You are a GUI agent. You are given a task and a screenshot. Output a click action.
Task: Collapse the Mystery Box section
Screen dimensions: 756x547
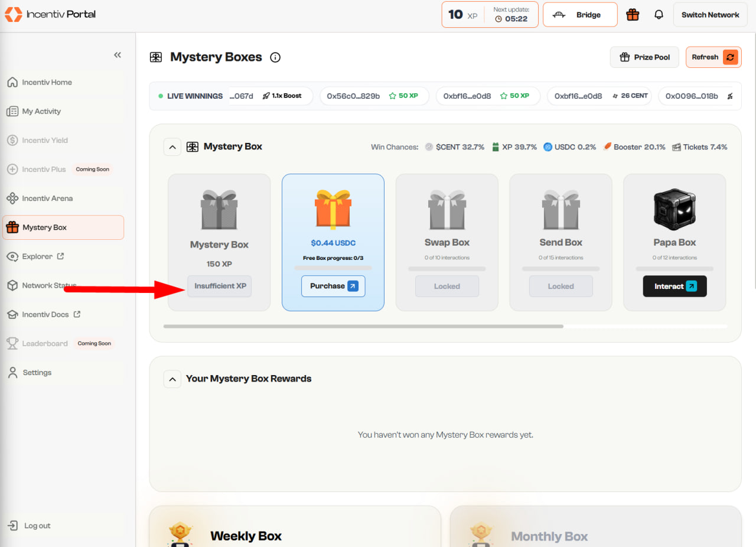[x=172, y=147]
